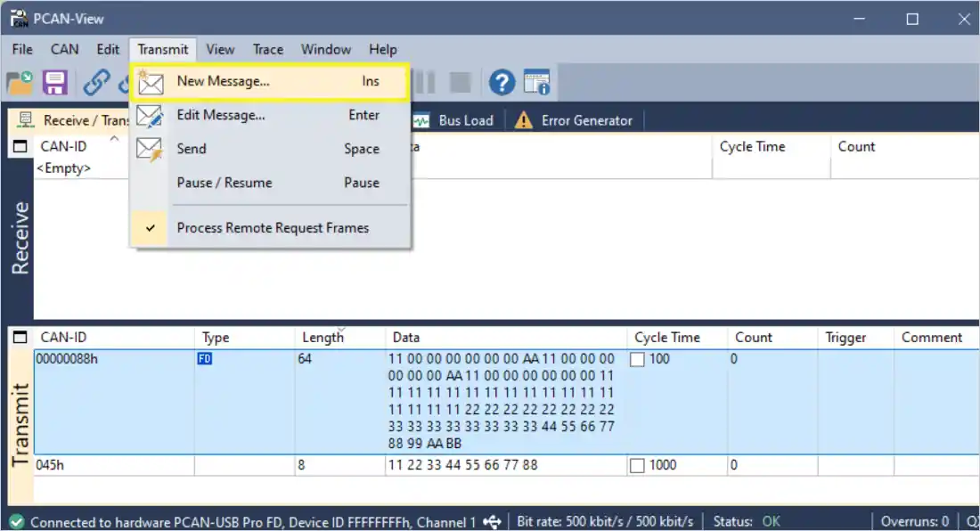Click Type column header in Transmit panel

click(244, 338)
